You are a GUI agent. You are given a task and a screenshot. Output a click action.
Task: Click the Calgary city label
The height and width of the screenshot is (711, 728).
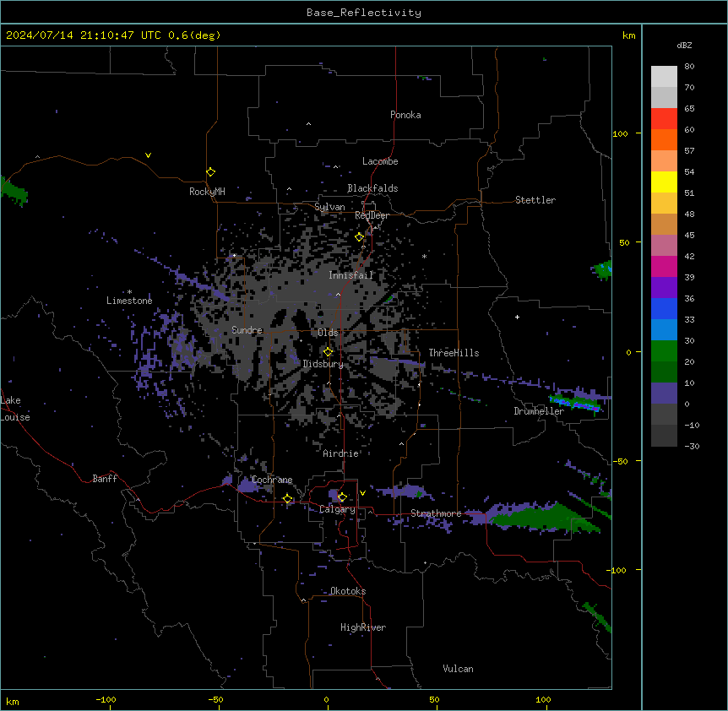[337, 509]
